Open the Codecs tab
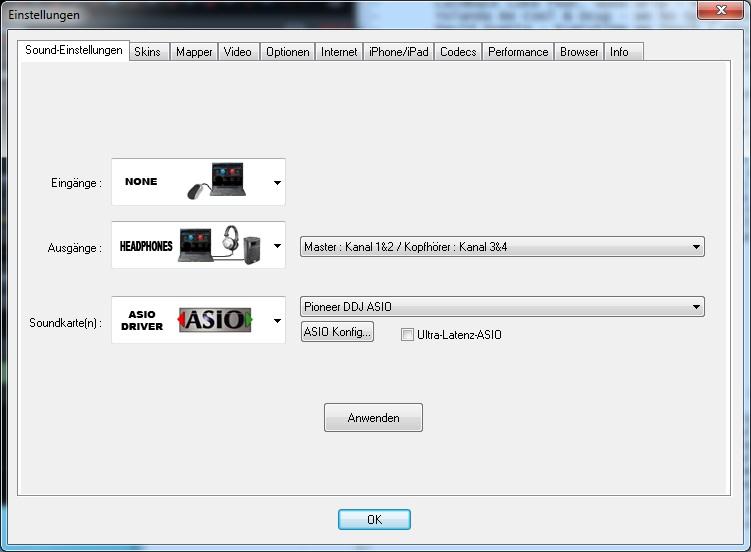This screenshot has width=751, height=552. (458, 52)
